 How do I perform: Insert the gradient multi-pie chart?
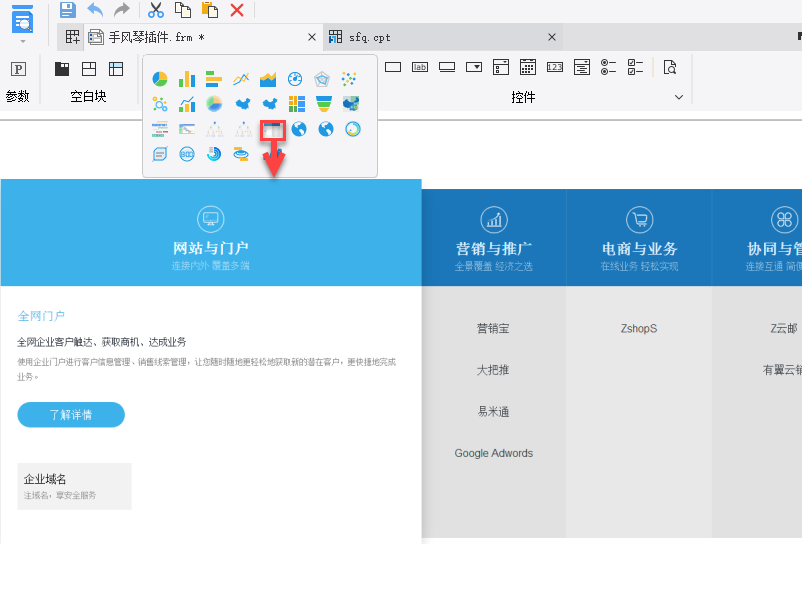[x=214, y=104]
